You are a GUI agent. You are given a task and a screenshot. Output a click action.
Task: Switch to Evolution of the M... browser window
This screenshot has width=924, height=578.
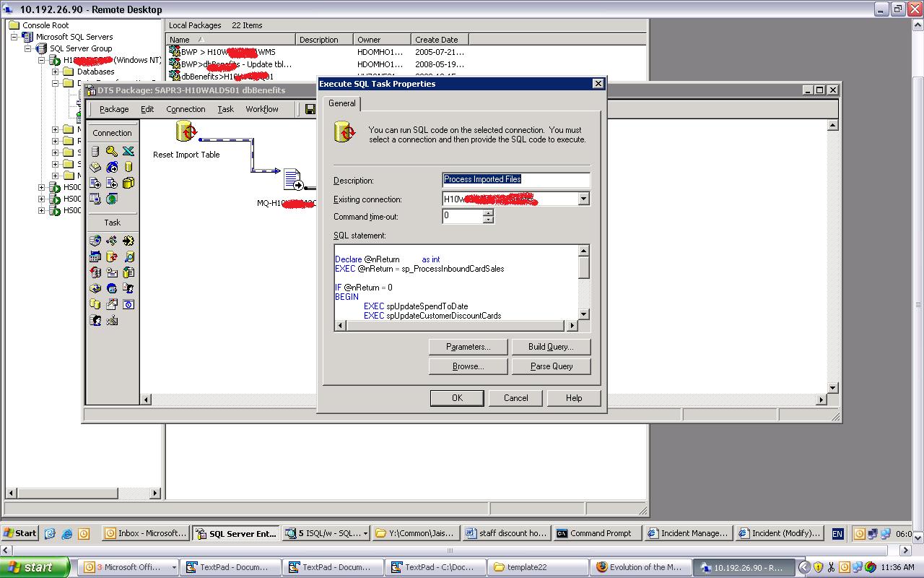pyautogui.click(x=640, y=567)
